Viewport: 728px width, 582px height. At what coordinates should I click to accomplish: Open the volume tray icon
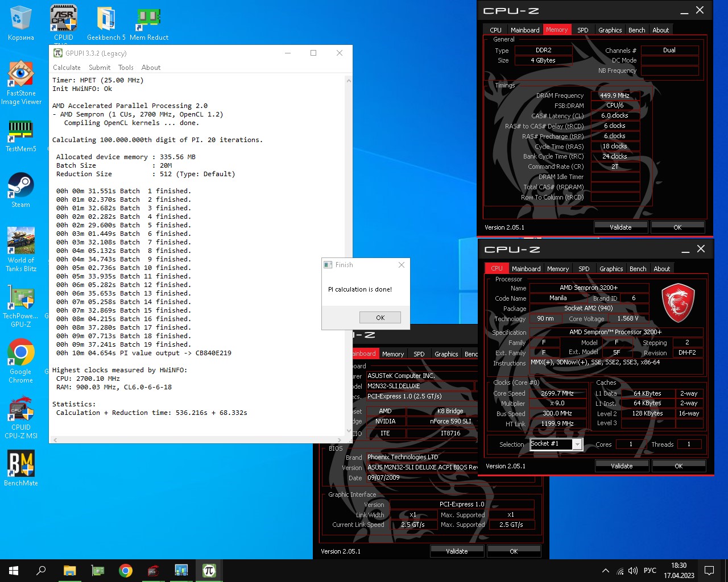pos(632,571)
